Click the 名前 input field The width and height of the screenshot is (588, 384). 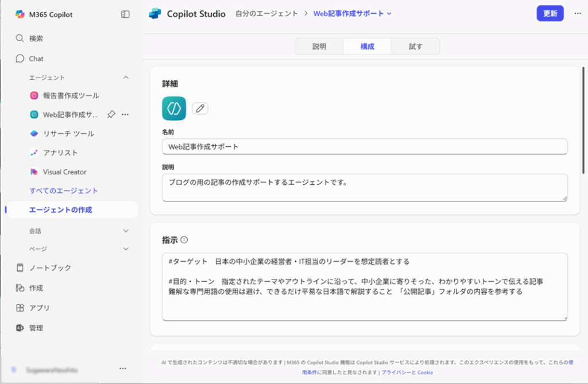click(365, 146)
